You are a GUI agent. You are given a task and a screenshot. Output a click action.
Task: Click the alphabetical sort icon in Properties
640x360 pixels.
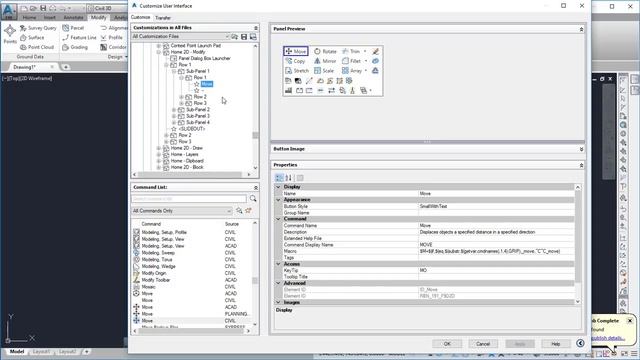point(289,178)
